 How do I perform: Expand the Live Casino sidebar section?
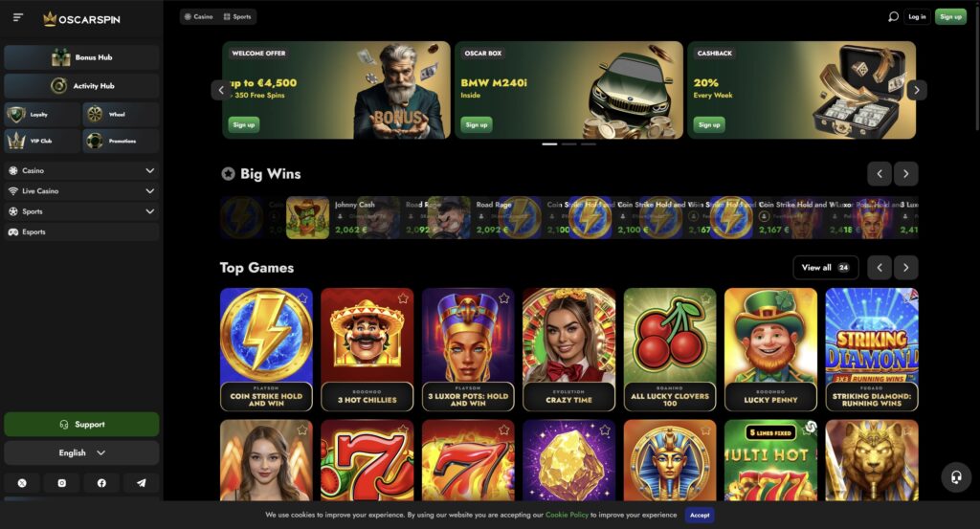click(x=81, y=191)
